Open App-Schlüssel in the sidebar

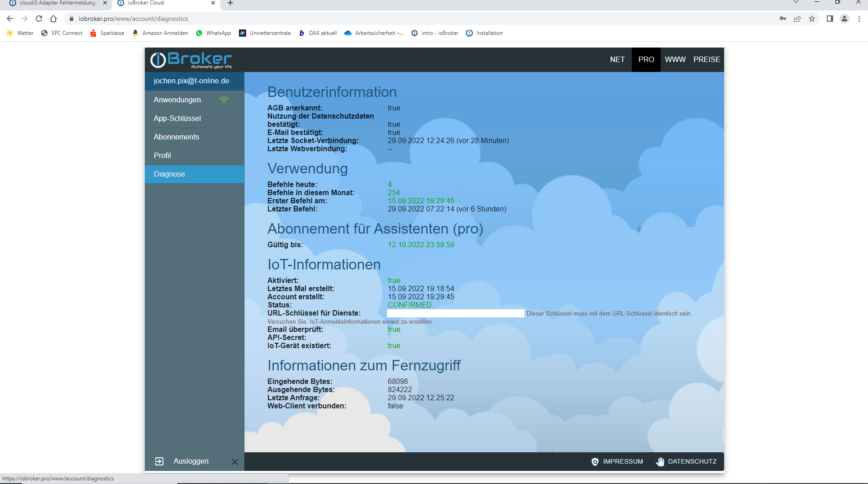[x=195, y=118]
